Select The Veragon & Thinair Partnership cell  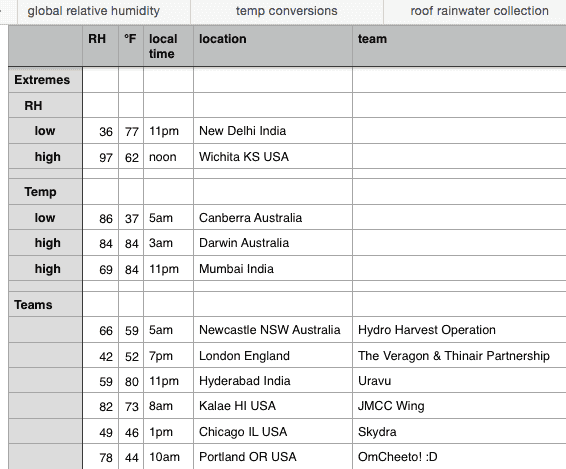pyautogui.click(x=459, y=355)
